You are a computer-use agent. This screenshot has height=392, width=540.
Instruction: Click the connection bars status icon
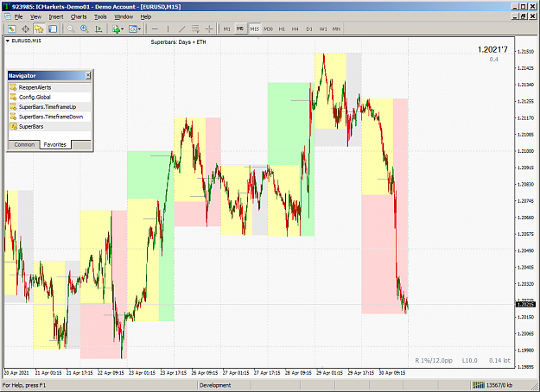click(x=479, y=385)
